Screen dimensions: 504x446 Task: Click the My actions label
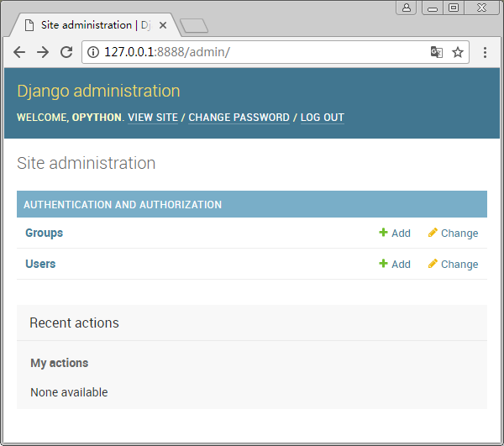[x=59, y=363]
